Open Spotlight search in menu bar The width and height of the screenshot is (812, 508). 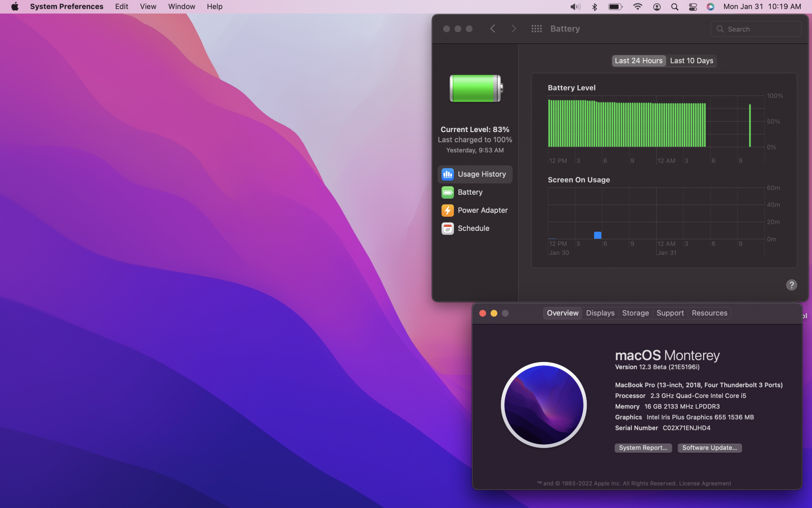click(x=675, y=7)
